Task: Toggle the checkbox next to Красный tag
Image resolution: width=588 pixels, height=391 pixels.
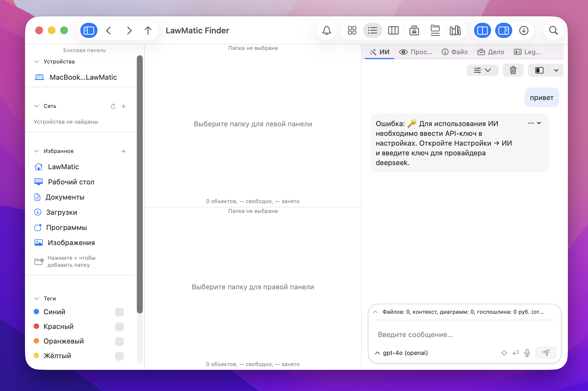Action: (119, 326)
